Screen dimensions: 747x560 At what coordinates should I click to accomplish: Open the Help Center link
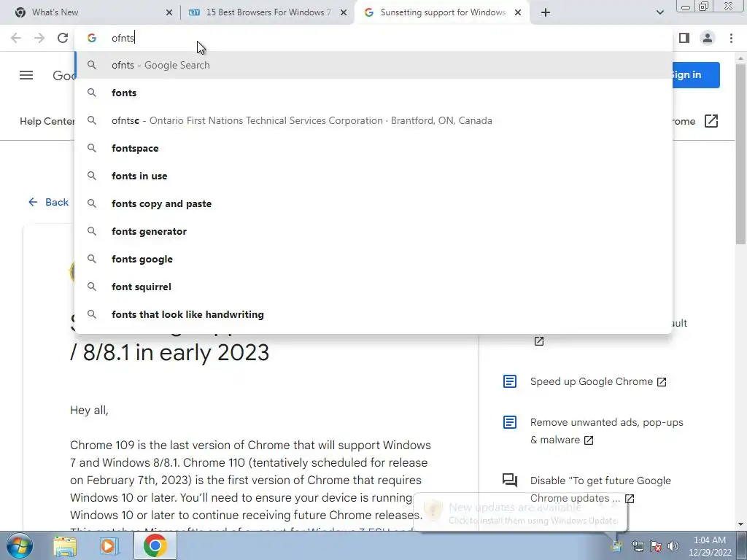pos(47,121)
